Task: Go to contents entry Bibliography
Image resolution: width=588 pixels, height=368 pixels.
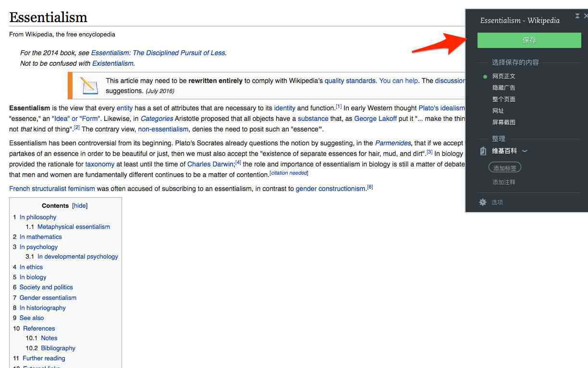Action: coord(58,348)
